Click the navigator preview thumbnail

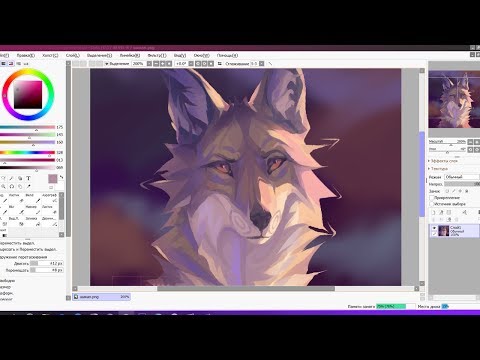(x=454, y=99)
